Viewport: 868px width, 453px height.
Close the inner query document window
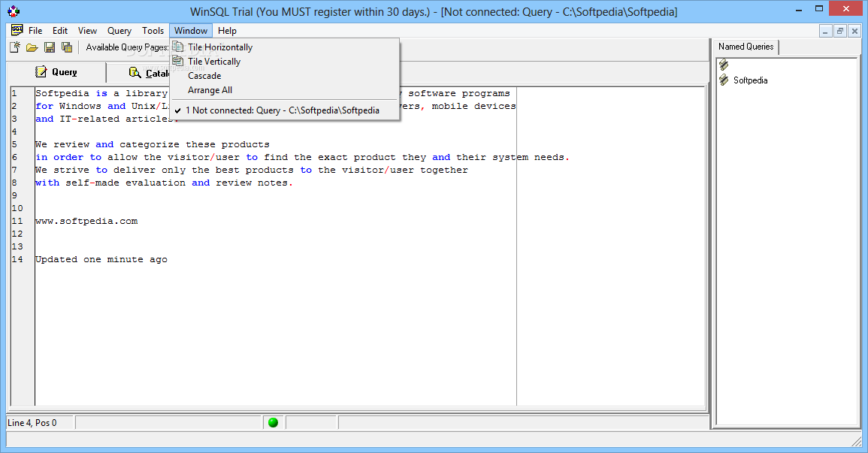coord(854,32)
